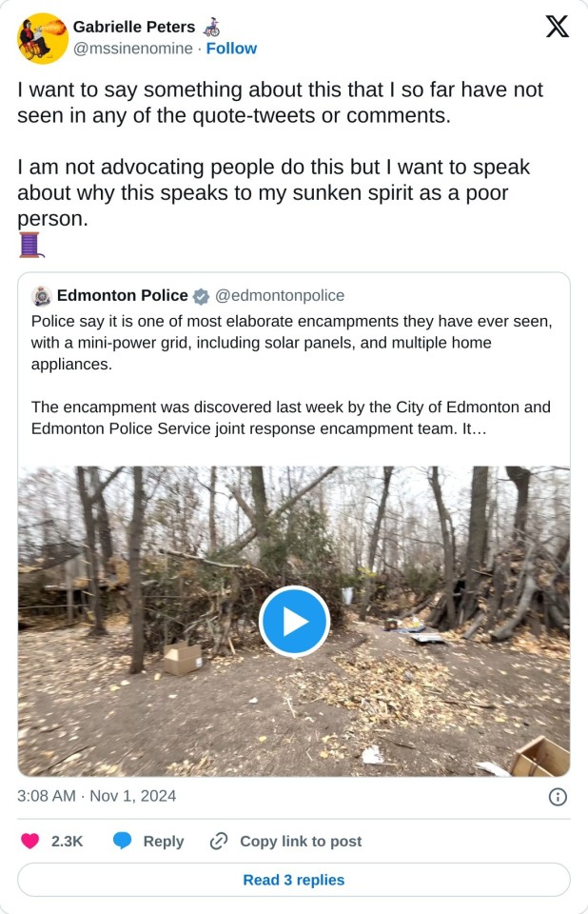The height and width of the screenshot is (914, 588).
Task: Click the Edmonton Police avatar badge
Action: coord(41,296)
